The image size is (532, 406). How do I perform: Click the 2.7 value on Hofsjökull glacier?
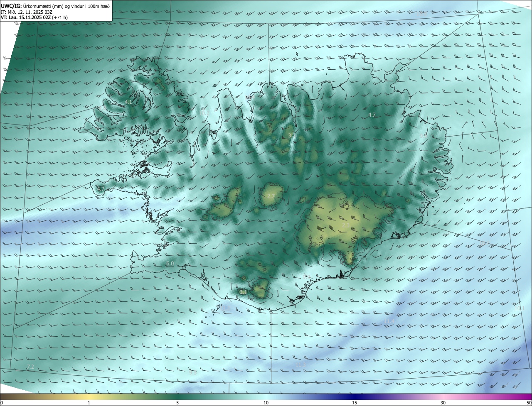pyautogui.click(x=271, y=196)
